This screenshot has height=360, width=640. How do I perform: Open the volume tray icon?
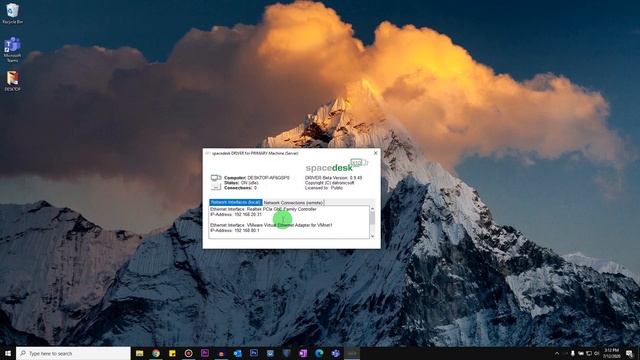pyautogui.click(x=597, y=353)
